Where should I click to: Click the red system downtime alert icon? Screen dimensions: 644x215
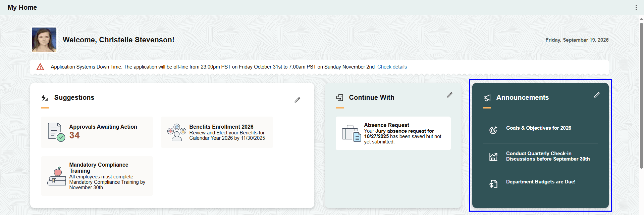tap(40, 67)
